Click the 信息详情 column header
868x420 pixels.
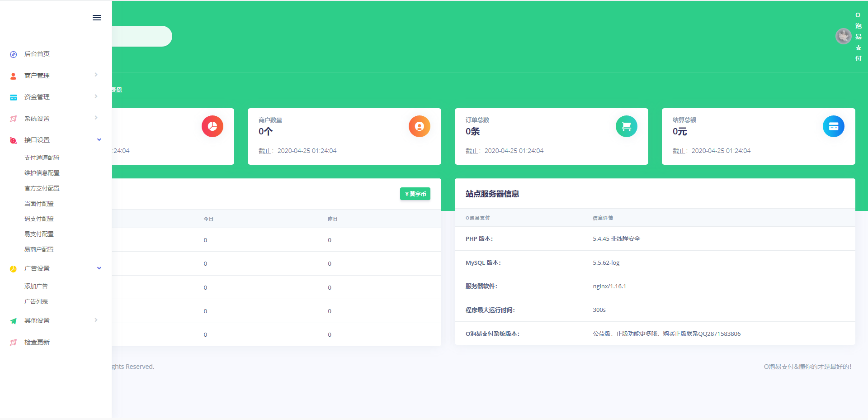[603, 218]
